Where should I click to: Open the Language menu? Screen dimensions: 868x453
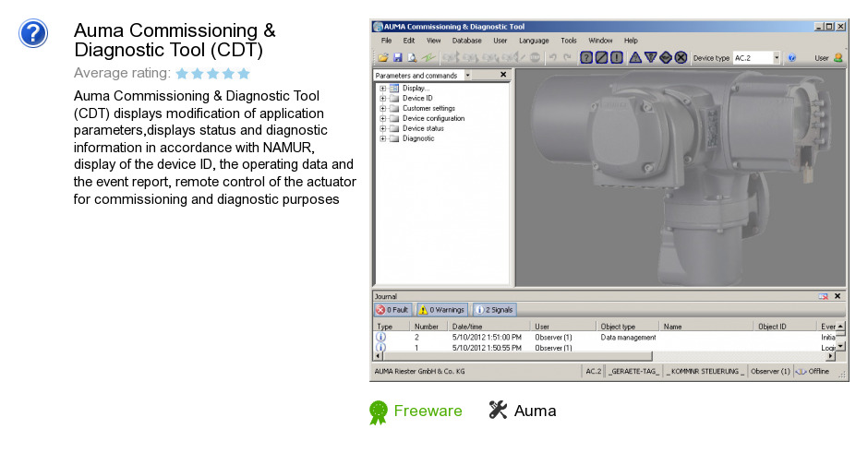pyautogui.click(x=534, y=41)
